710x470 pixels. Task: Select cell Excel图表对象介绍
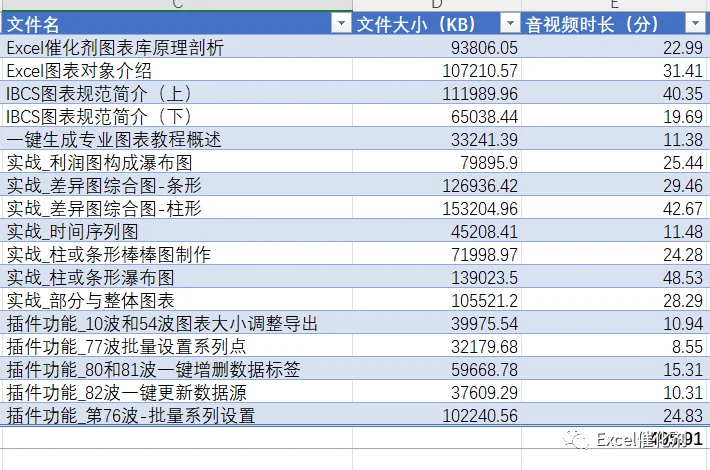tap(177, 70)
